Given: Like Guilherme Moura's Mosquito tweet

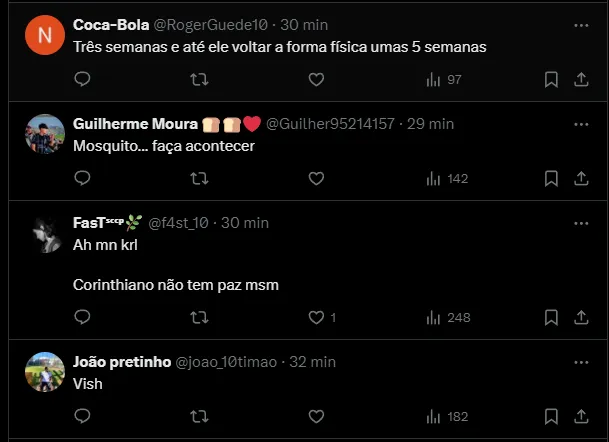Looking at the screenshot, I should pos(316,178).
